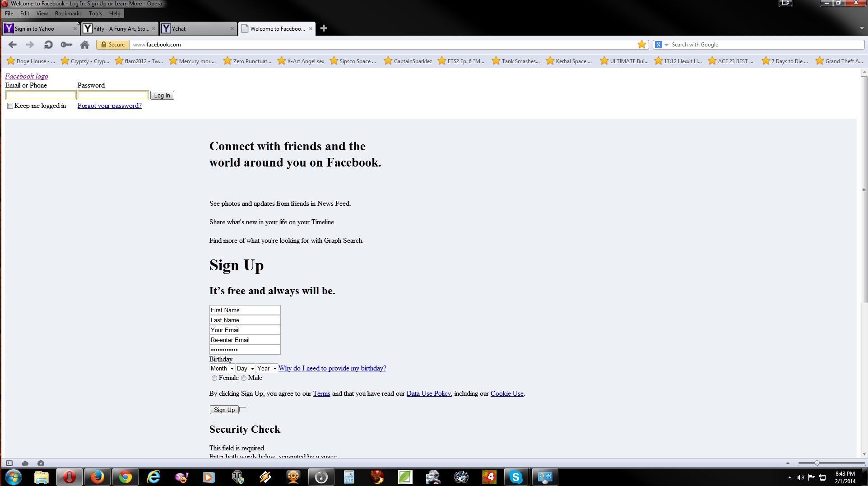Open the Forgot your password link
The width and height of the screenshot is (868, 486).
[110, 106]
